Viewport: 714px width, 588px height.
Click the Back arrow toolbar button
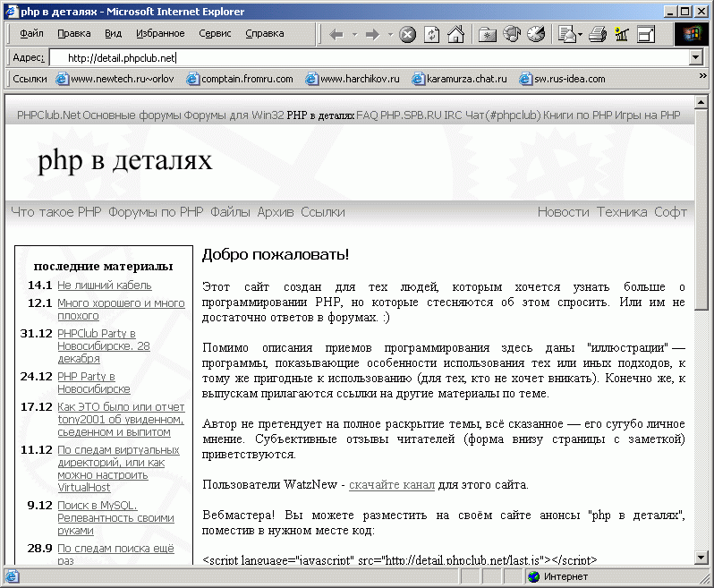[336, 35]
